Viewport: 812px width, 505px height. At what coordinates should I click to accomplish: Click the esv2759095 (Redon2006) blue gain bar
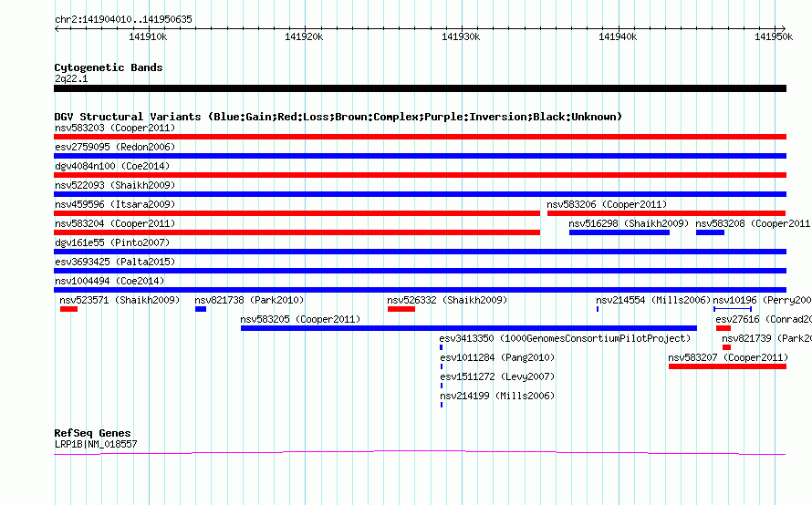pyautogui.click(x=420, y=156)
